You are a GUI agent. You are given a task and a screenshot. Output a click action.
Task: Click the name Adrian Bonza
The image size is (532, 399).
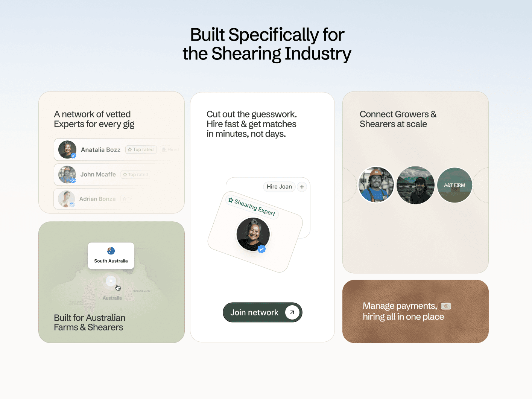click(x=97, y=199)
